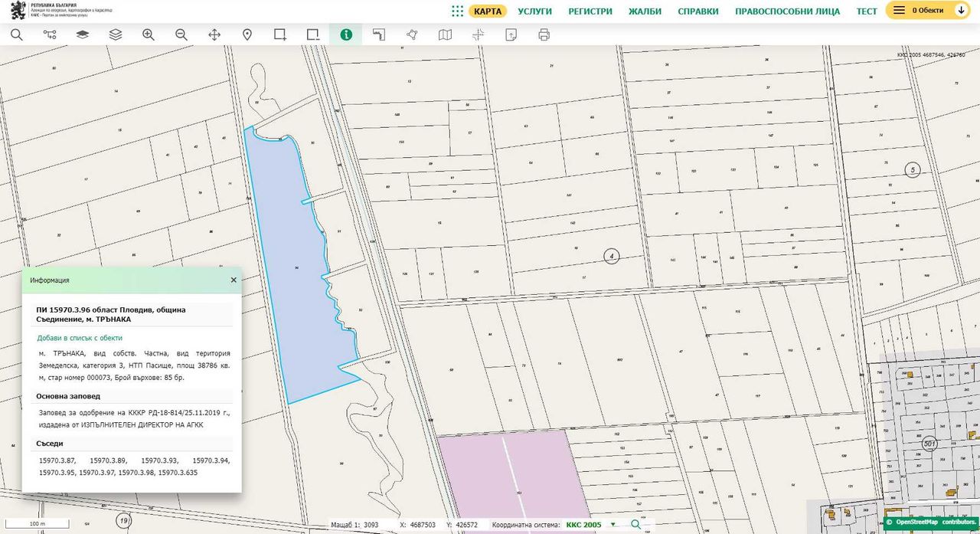Open the outlined layer stack icon
The image size is (980, 534).
116,34
